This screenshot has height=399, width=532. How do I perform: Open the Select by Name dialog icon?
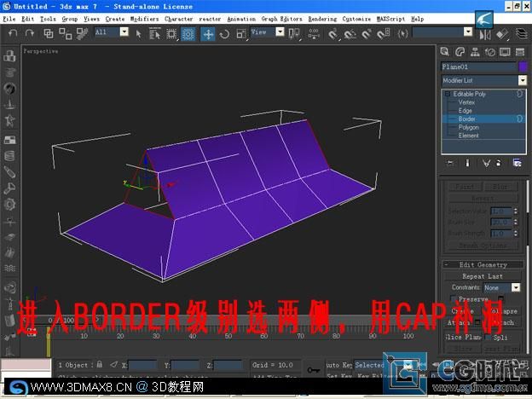pyautogui.click(x=154, y=33)
